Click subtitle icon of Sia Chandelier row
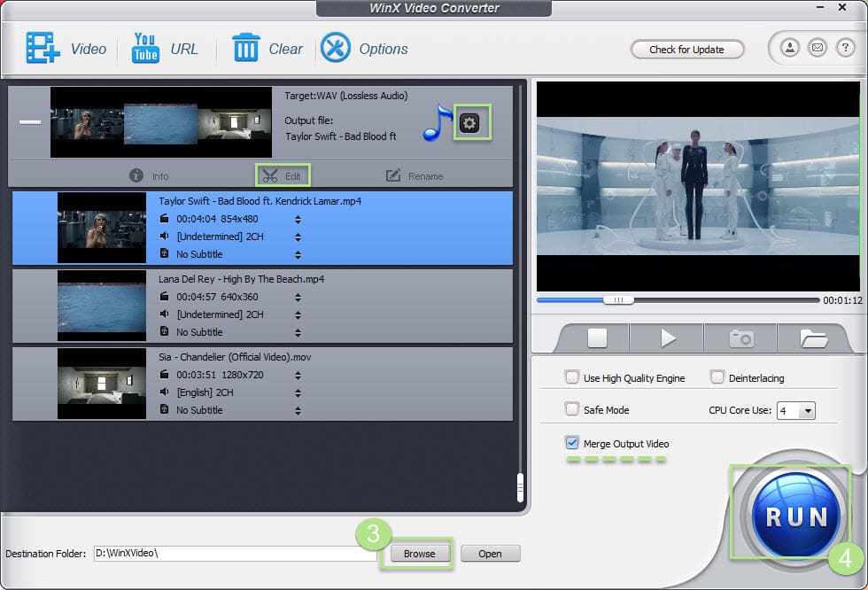This screenshot has height=590, width=868. point(165,409)
